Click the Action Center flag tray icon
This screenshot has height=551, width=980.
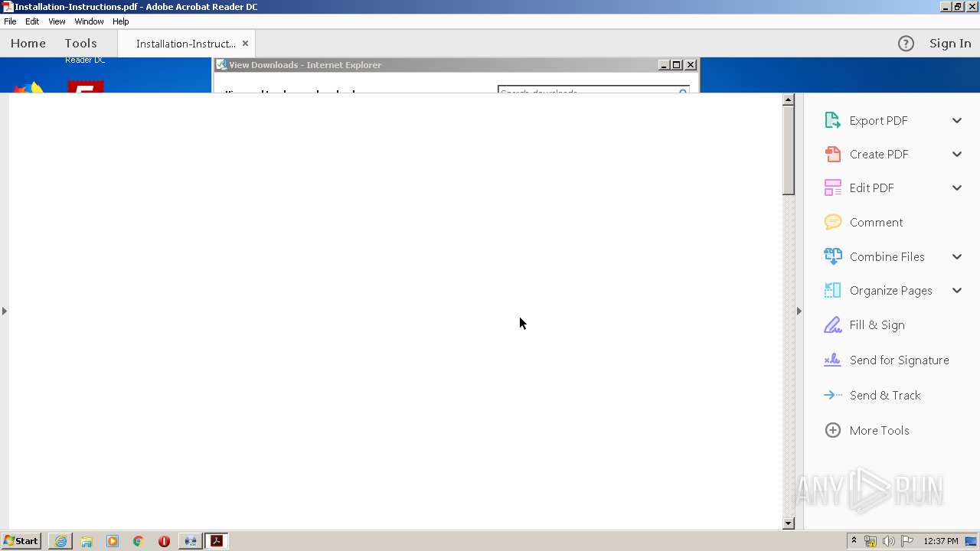(x=907, y=541)
